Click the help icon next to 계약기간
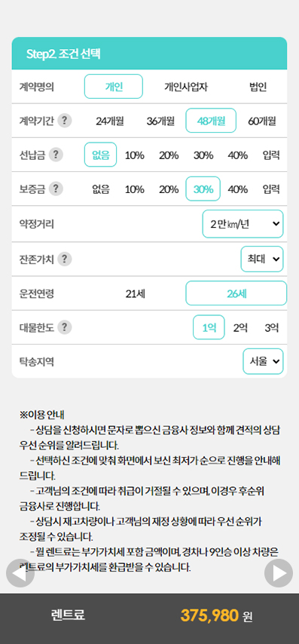Image resolution: width=299 pixels, height=644 pixels. click(64, 121)
